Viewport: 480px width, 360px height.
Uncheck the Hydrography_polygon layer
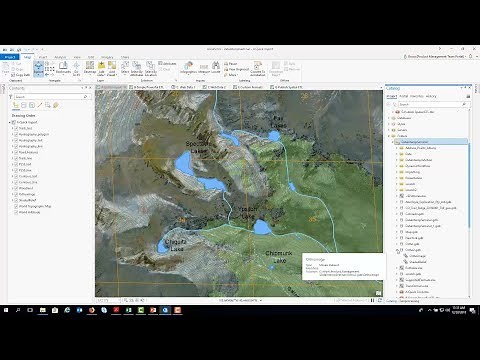click(x=16, y=134)
